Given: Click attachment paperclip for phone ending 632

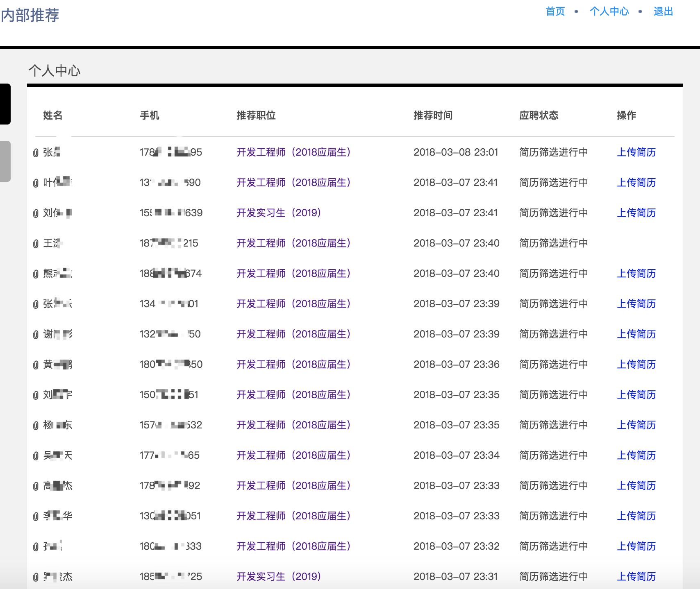Looking at the screenshot, I should 36,426.
